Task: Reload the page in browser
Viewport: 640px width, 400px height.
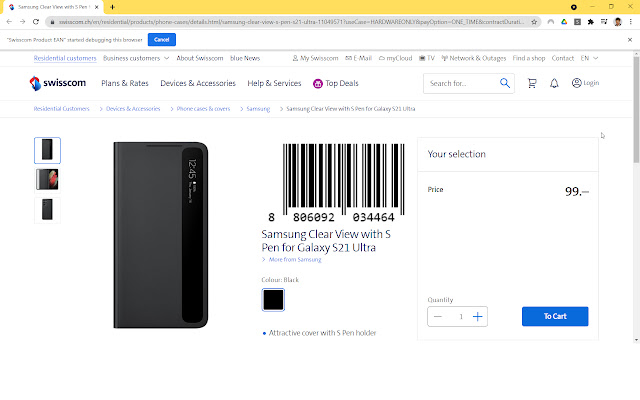Action: pyautogui.click(x=36, y=22)
